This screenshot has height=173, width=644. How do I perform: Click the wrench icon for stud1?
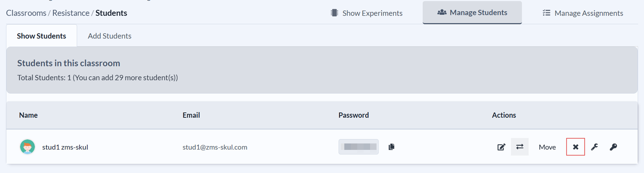[x=595, y=147]
